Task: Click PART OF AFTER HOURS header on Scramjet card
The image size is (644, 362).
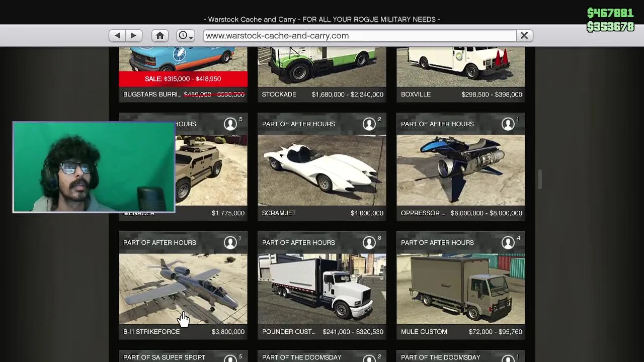Action: [298, 124]
